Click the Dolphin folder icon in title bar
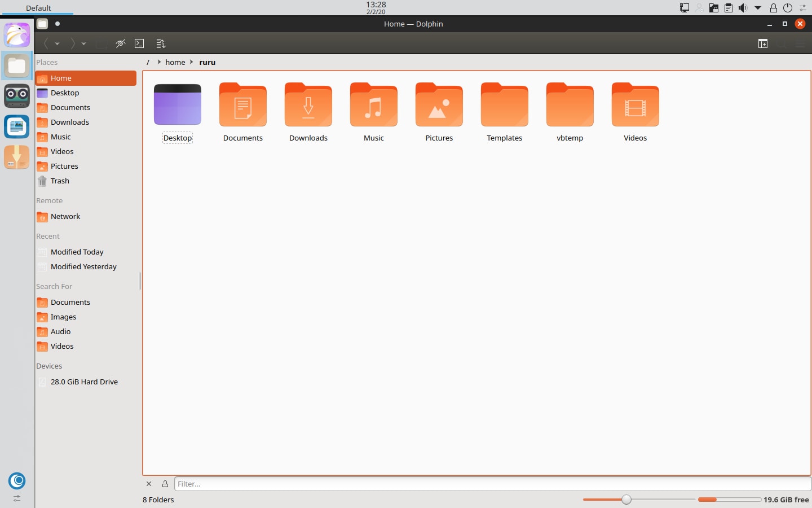Viewport: 812px width, 508px height. click(42, 24)
